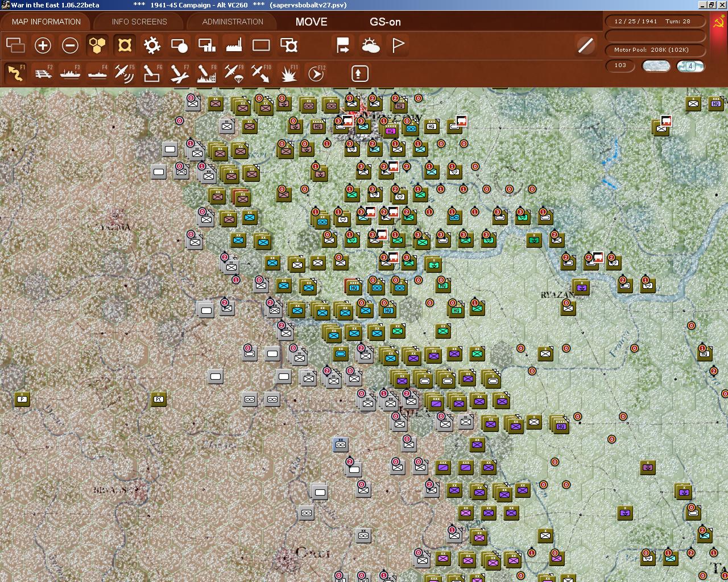Click the plain rectangle outline icon
This screenshot has width=728, height=582.
point(261,45)
